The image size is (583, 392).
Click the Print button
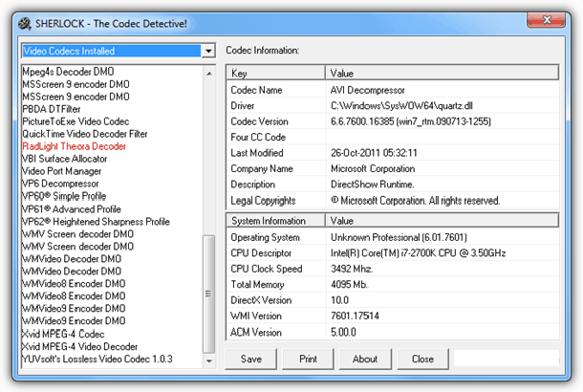[x=309, y=359]
